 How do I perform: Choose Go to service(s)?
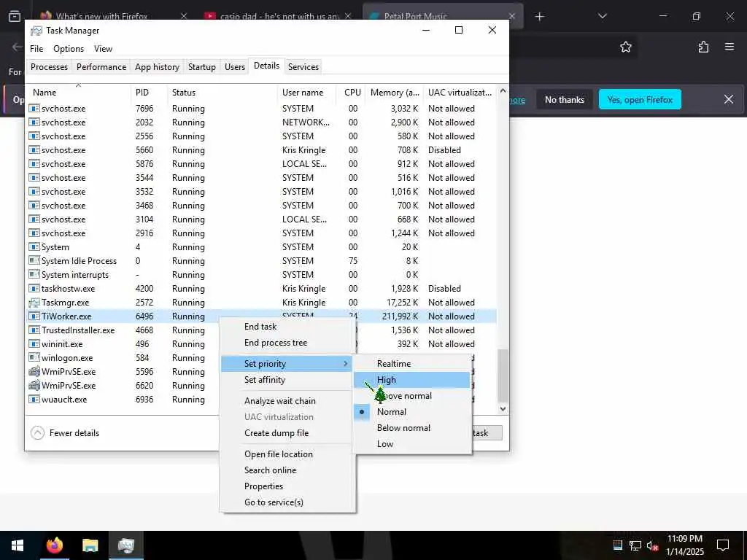(x=287, y=502)
